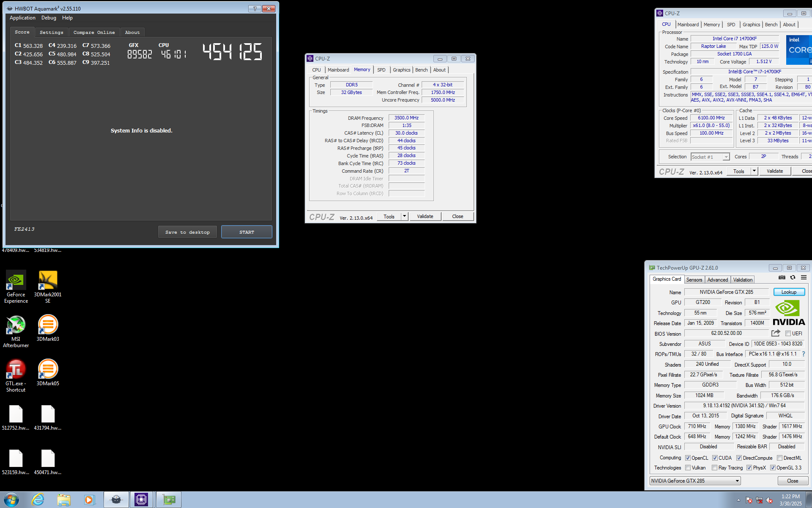812x508 pixels.
Task: Click Close button in GPU-Z window
Action: pos(793,481)
